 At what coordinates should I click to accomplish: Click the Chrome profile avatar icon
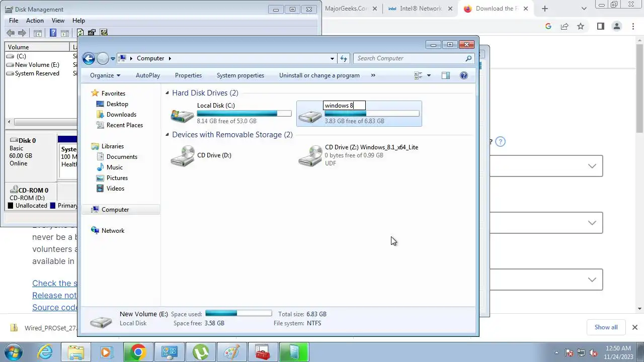coord(617,26)
